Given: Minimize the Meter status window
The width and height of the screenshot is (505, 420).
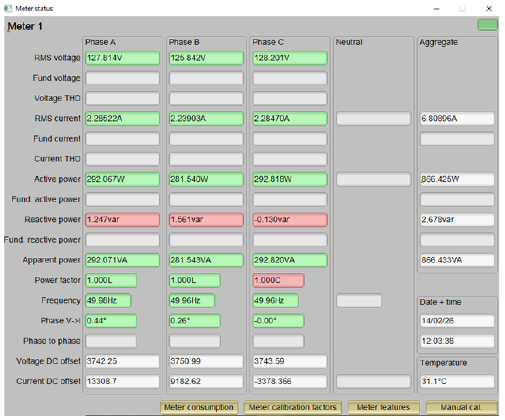Looking at the screenshot, I should (x=437, y=9).
